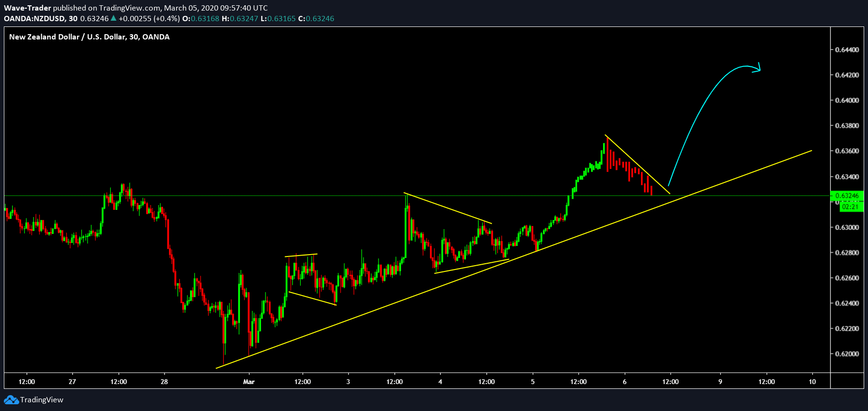The height and width of the screenshot is (411, 868).
Task: Click the 'Mar' date label on time axis
Action: point(249,382)
